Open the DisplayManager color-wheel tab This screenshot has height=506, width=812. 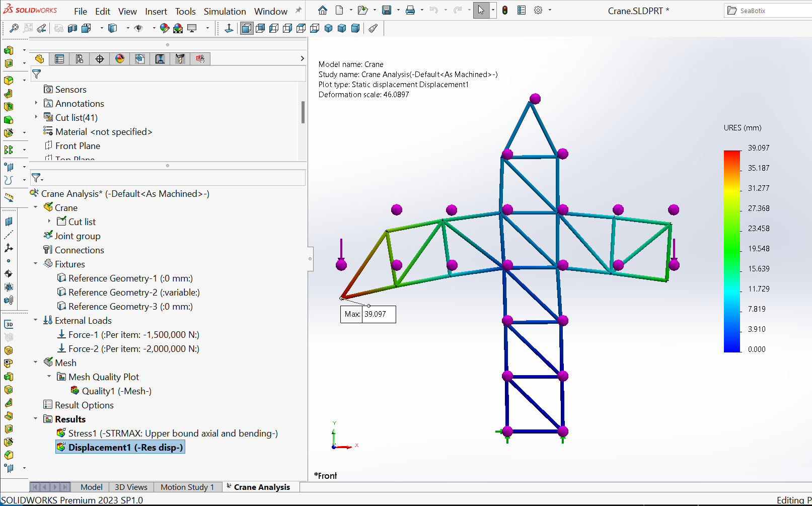click(x=120, y=59)
